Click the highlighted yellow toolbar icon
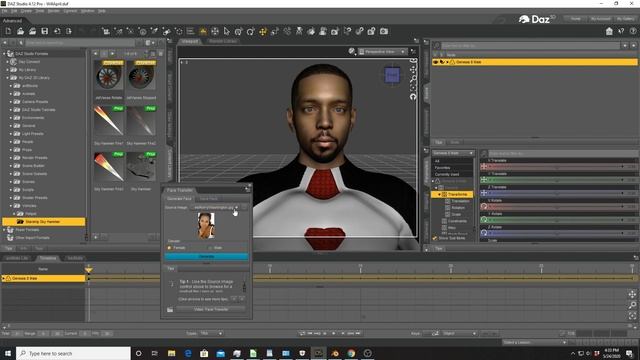This screenshot has width=640, height=360. [x=202, y=31]
